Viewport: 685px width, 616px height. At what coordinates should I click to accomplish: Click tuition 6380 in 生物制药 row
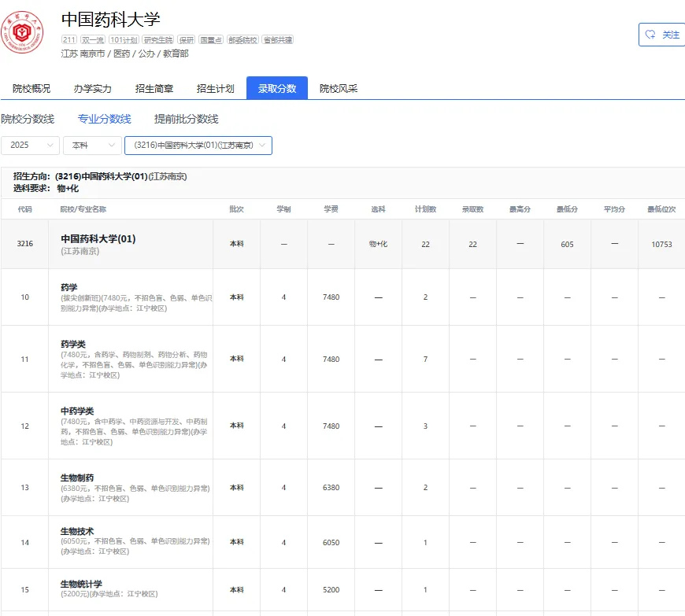pyautogui.click(x=331, y=488)
